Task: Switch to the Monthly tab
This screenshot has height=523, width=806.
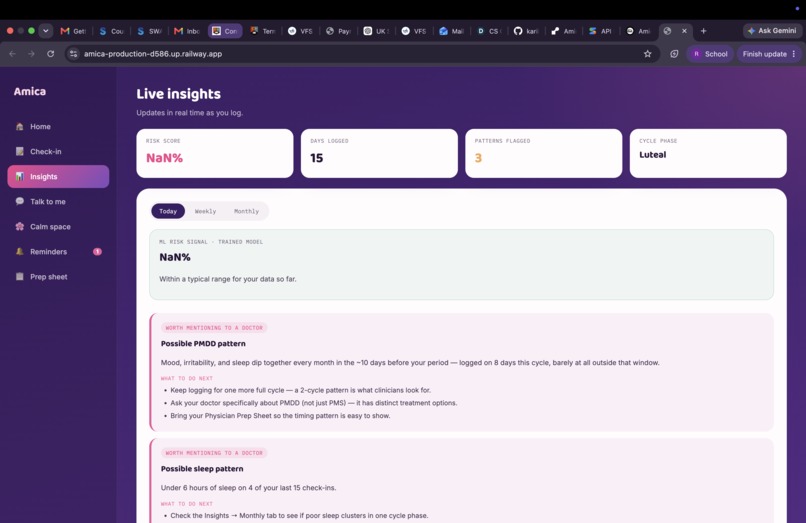Action: pos(246,211)
